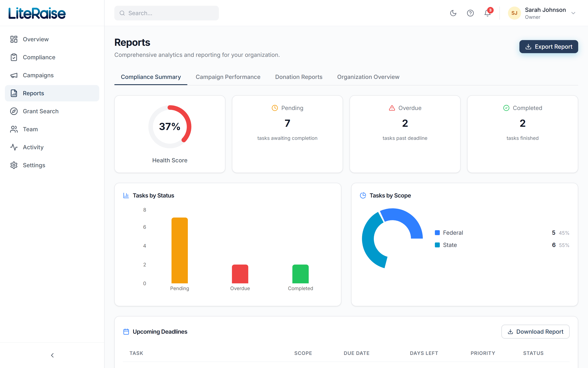Click Download Report button

pos(536,331)
